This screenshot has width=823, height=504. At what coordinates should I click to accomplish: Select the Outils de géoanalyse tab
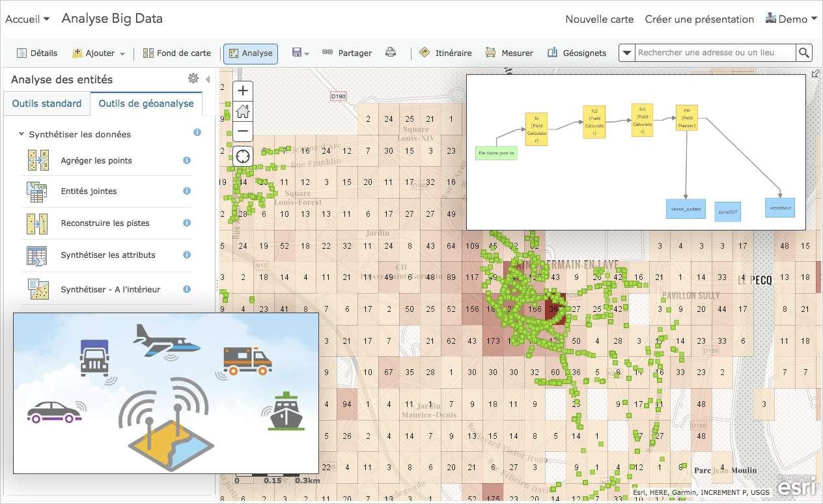[x=146, y=104]
